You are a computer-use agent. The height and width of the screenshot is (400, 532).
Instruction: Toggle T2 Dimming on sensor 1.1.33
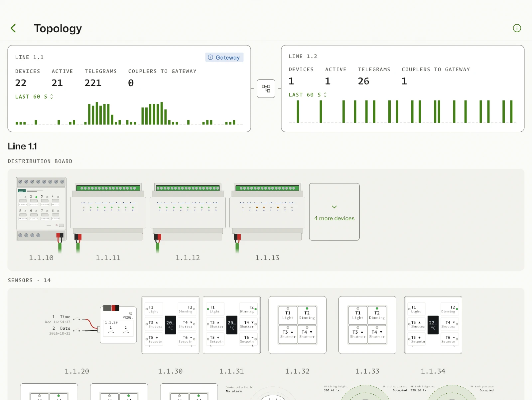pyautogui.click(x=377, y=315)
